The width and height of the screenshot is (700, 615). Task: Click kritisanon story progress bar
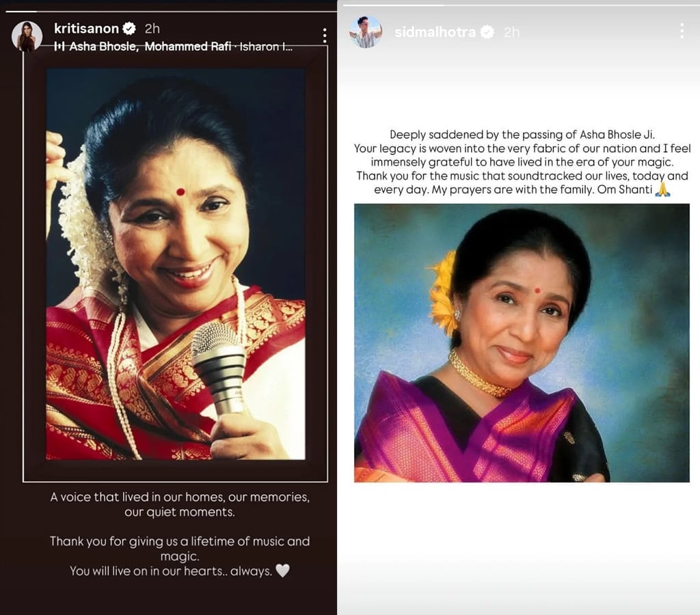tap(168, 11)
